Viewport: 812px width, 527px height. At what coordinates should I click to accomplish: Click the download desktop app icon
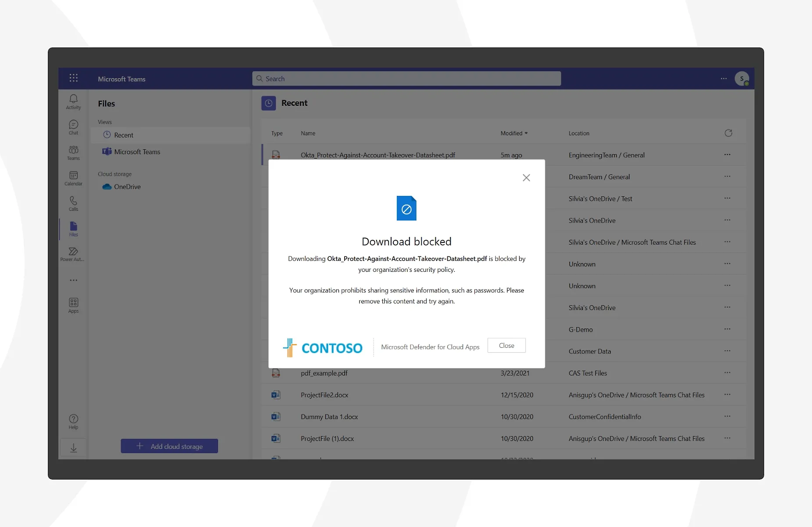click(73, 448)
